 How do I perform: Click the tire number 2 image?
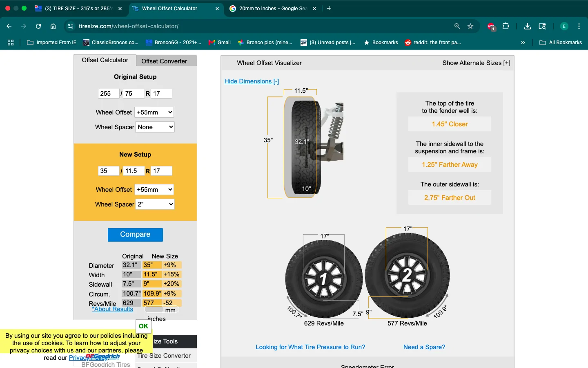point(407,275)
